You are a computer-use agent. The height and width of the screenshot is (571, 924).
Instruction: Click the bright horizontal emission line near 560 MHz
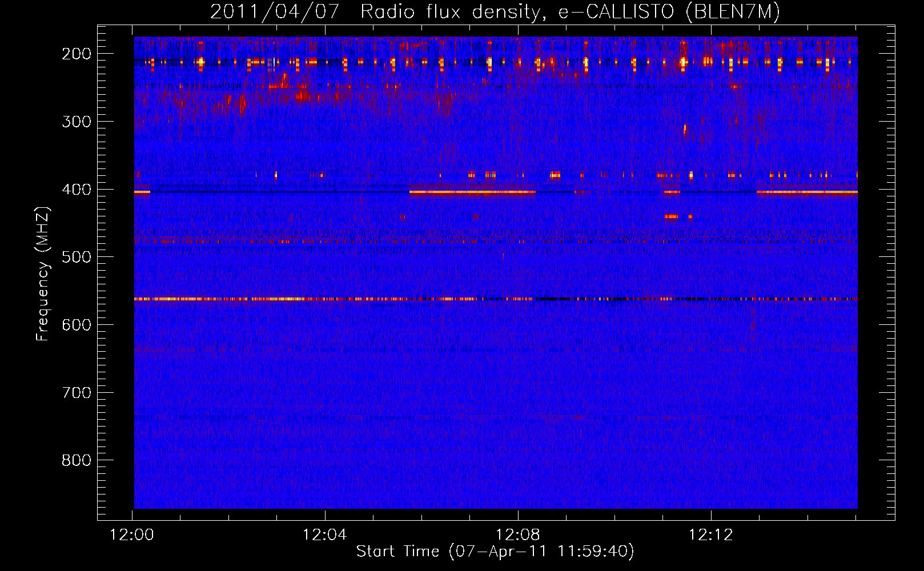point(496,299)
